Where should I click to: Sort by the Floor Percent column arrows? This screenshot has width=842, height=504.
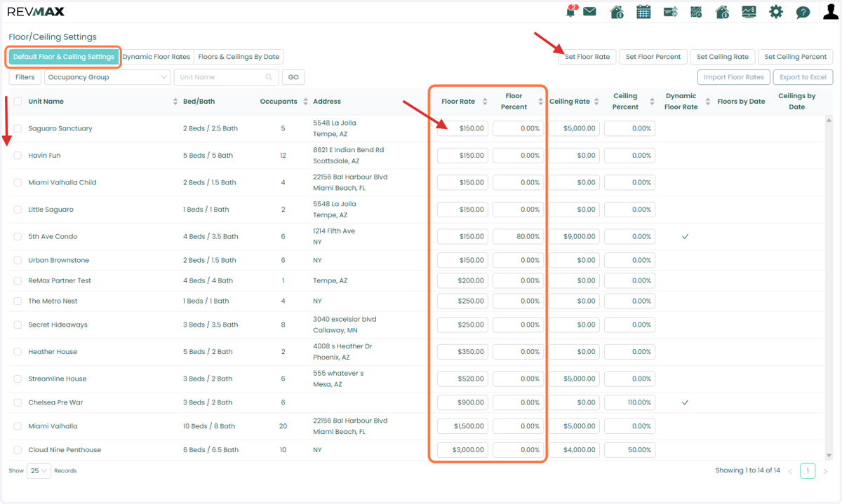[x=540, y=102]
